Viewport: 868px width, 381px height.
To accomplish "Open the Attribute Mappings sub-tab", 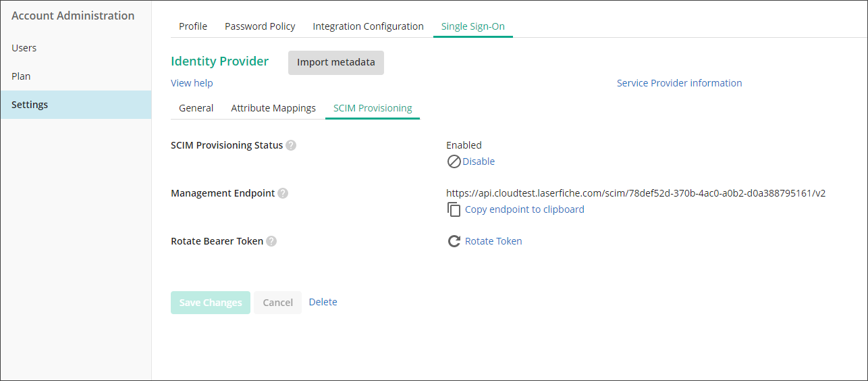I will 273,108.
